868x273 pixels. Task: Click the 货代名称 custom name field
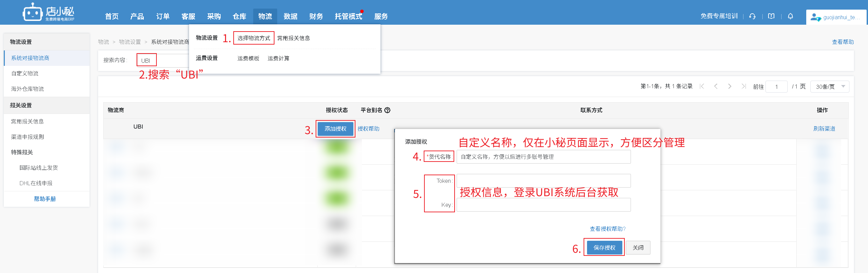543,157
